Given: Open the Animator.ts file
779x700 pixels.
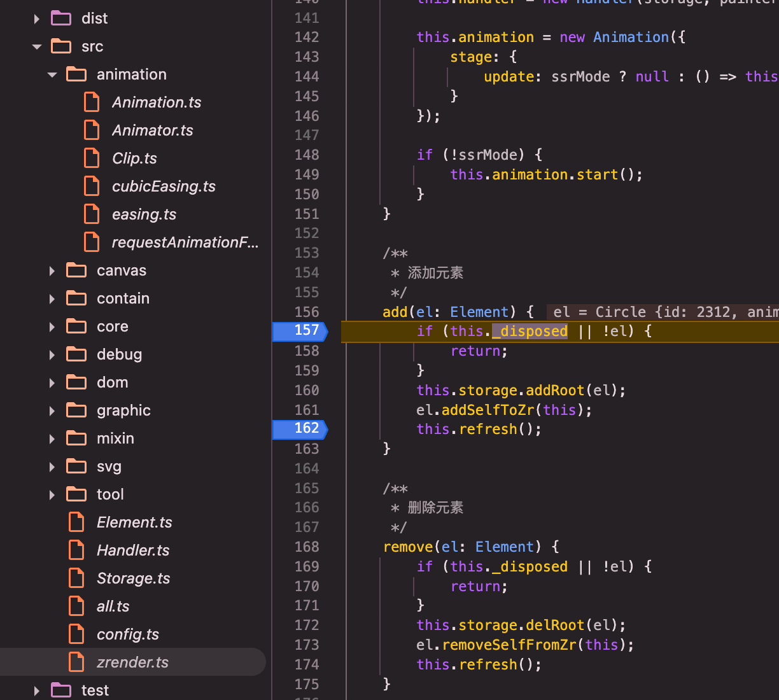Looking at the screenshot, I should pyautogui.click(x=152, y=130).
